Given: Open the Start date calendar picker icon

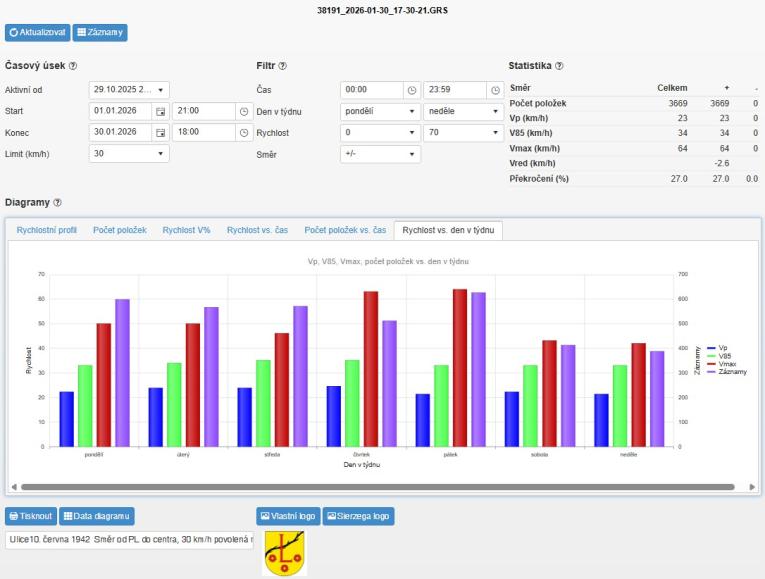Looking at the screenshot, I should click(160, 110).
